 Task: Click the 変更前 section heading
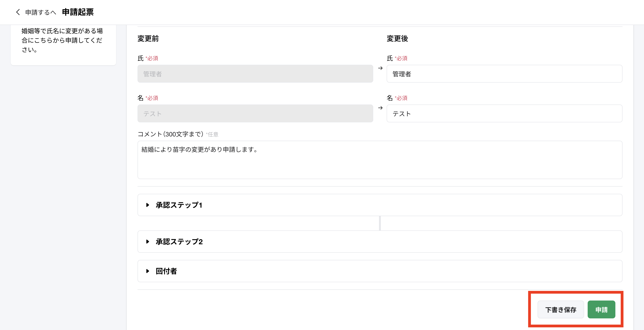[x=148, y=39]
